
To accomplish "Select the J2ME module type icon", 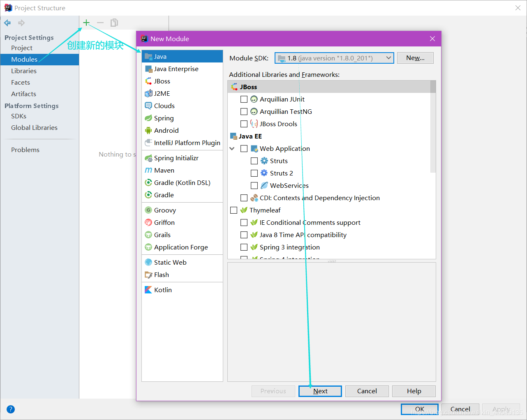I will click(148, 93).
